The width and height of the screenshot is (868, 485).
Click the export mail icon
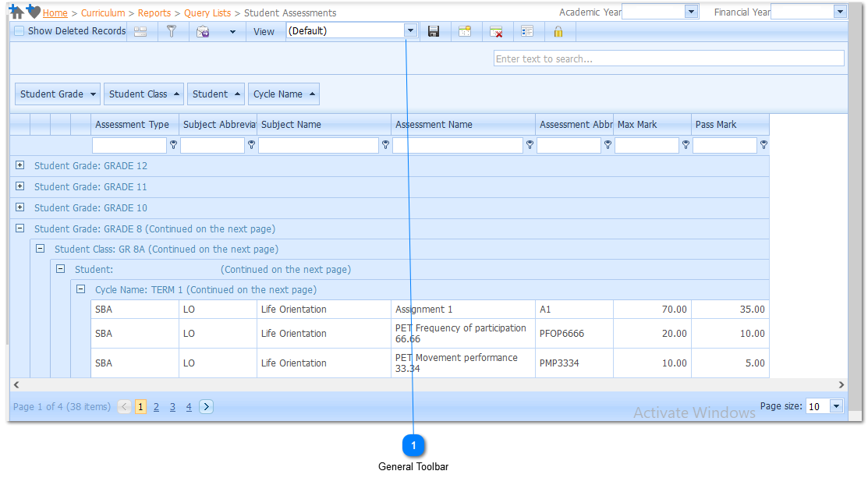[204, 31]
